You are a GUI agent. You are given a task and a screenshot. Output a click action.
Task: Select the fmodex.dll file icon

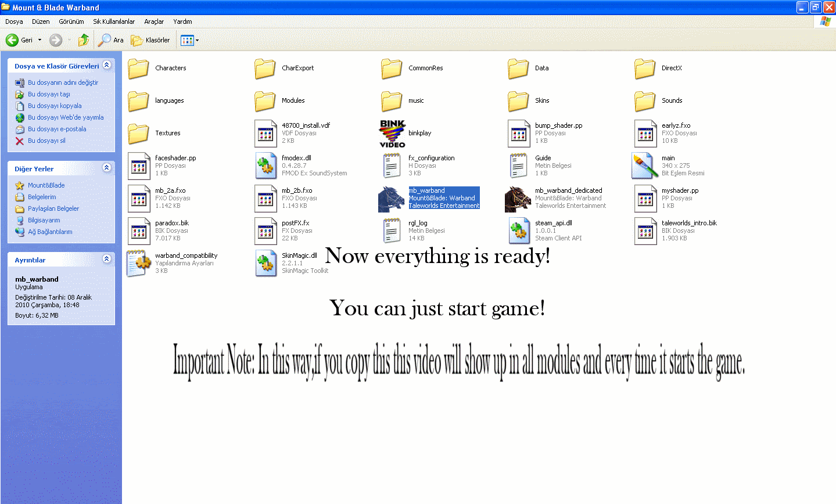(265, 166)
